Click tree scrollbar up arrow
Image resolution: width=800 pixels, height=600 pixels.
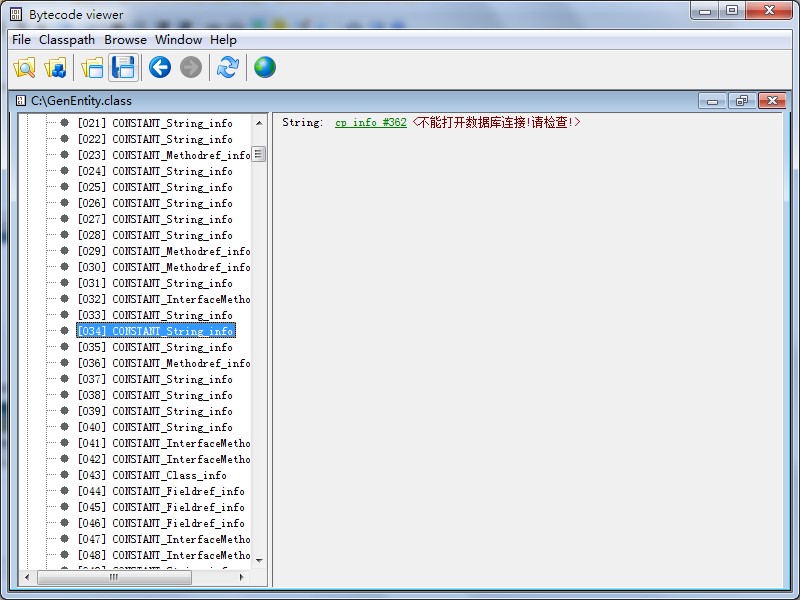259,123
